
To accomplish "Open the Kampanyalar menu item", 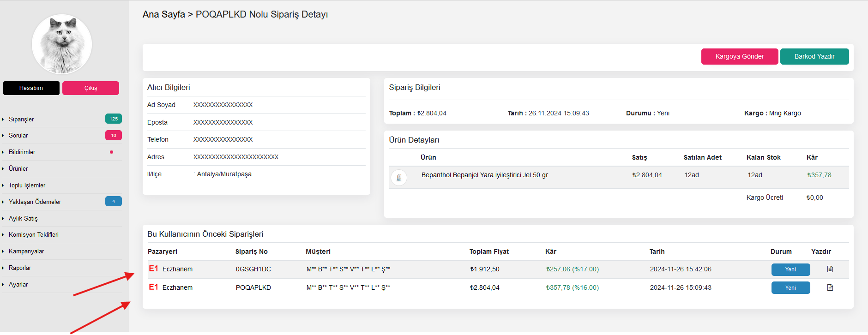I will pyautogui.click(x=26, y=251).
